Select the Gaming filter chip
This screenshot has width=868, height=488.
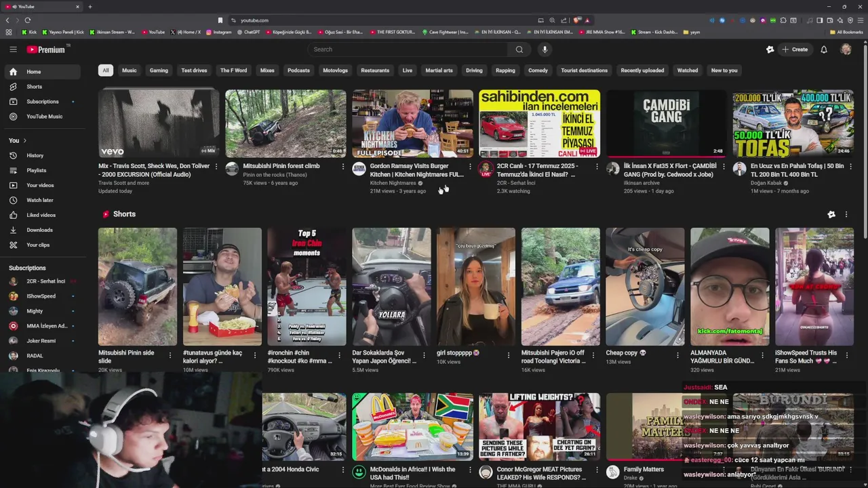(x=159, y=70)
